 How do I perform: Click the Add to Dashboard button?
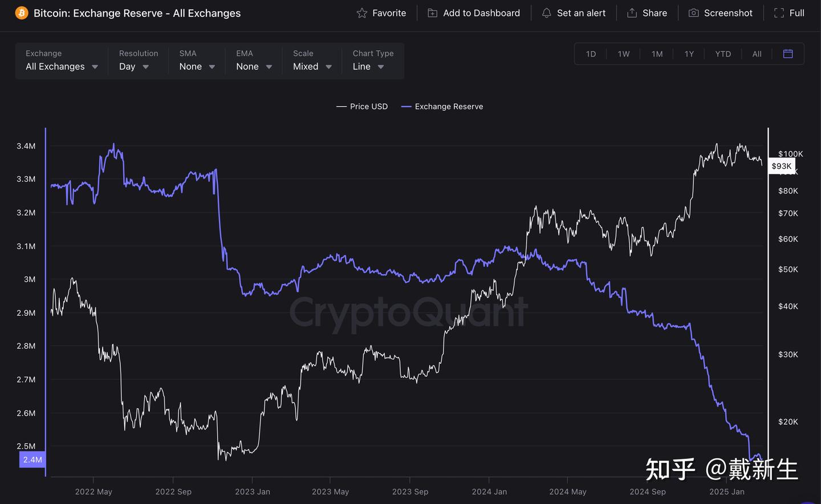(x=473, y=13)
